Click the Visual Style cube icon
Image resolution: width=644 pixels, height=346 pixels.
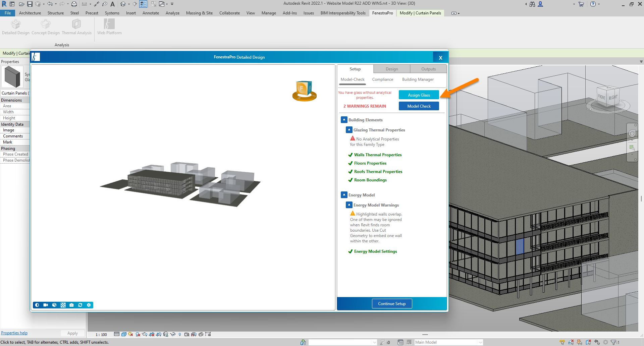pos(124,334)
